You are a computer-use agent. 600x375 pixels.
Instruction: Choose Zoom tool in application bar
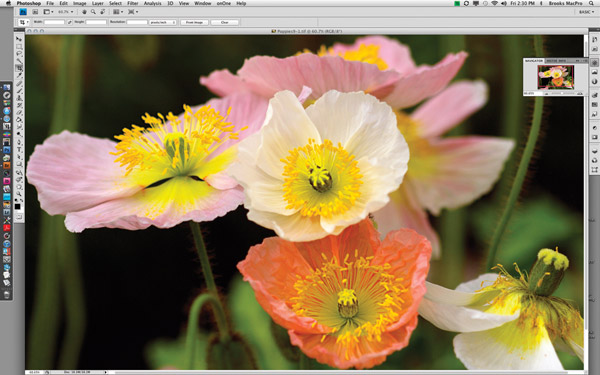(93, 12)
